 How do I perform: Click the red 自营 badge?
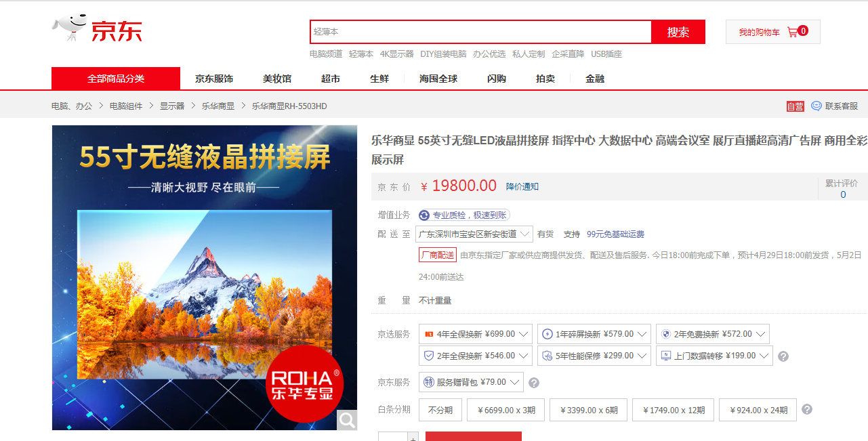[x=795, y=106]
